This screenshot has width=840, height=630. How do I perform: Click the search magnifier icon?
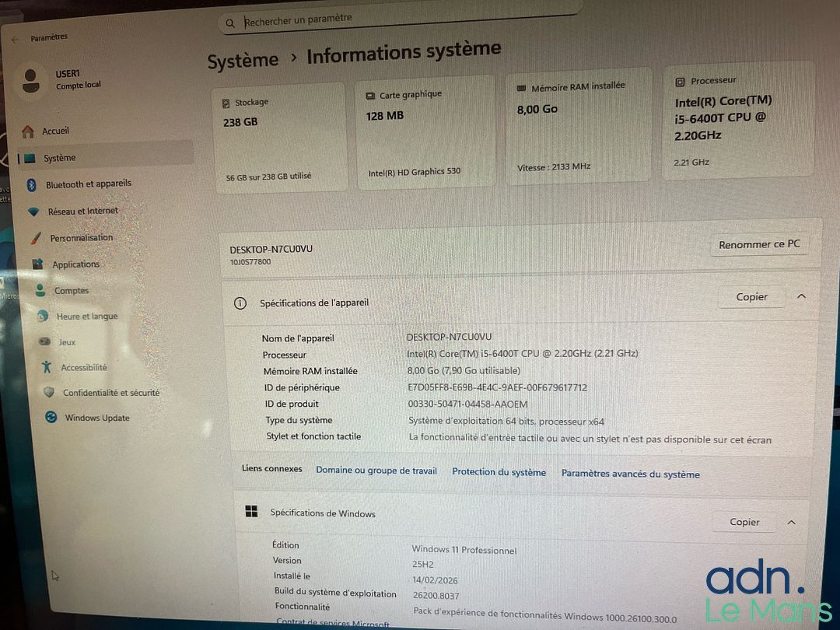click(230, 23)
